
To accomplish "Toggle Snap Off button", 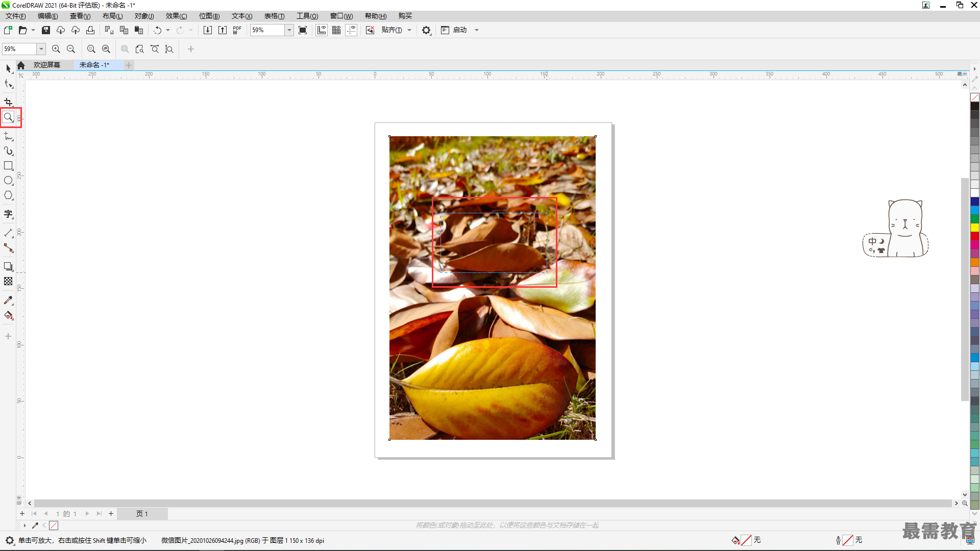I will pos(370,30).
